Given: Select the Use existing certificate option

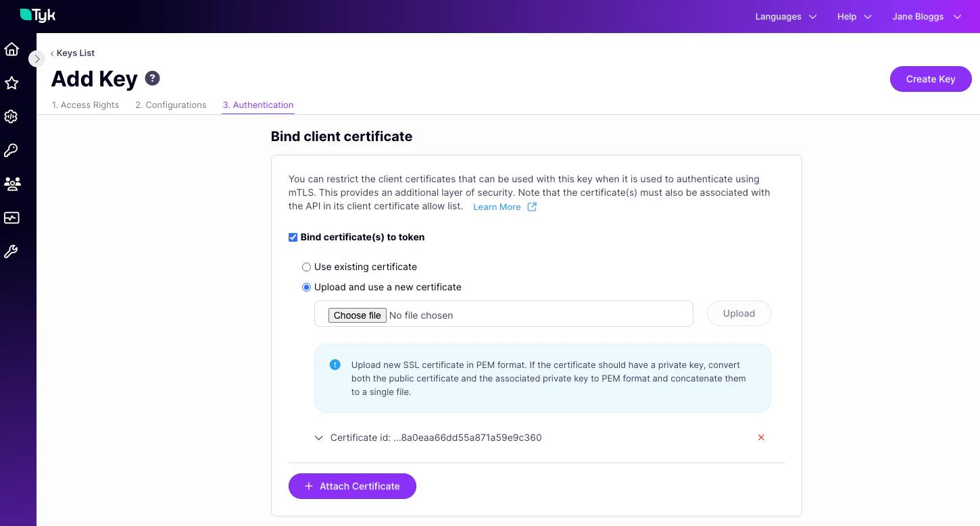Looking at the screenshot, I should coord(306,267).
